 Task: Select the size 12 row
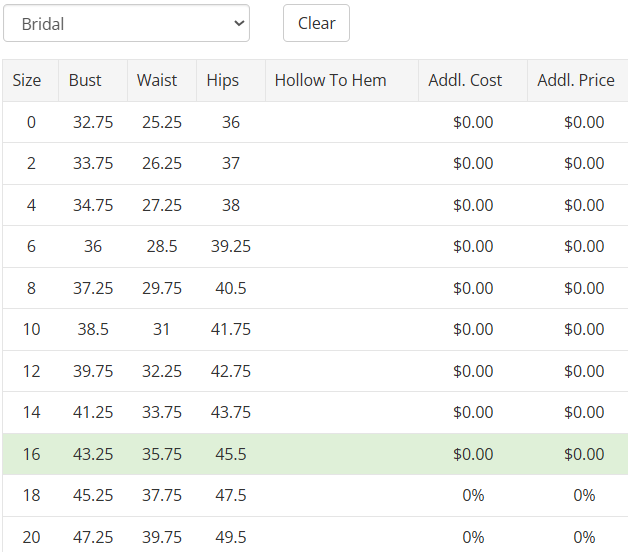pos(315,371)
